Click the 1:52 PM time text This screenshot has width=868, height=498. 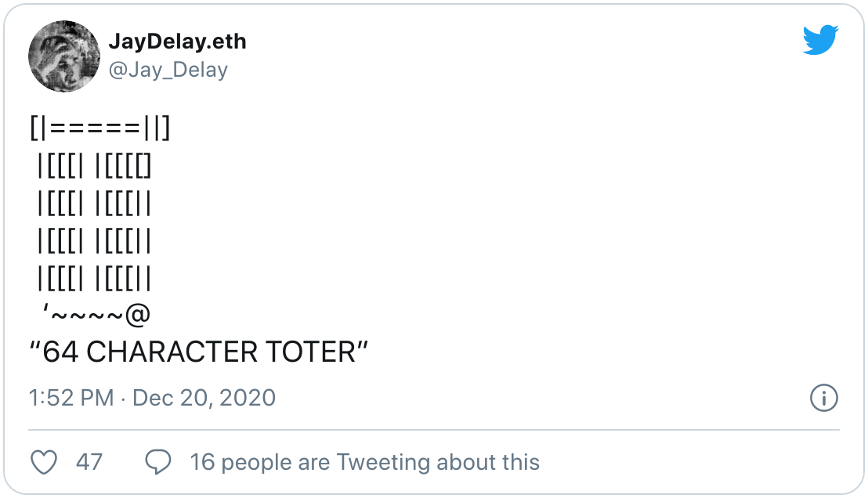point(71,398)
